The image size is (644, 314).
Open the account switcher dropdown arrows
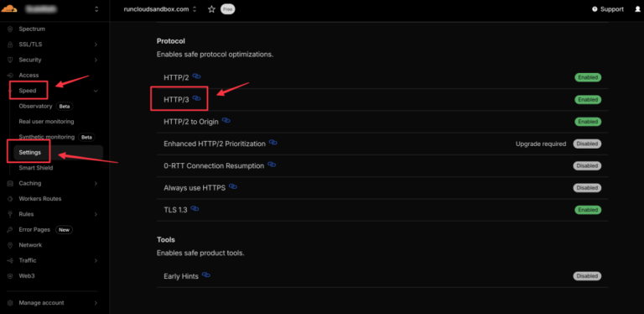pos(96,9)
